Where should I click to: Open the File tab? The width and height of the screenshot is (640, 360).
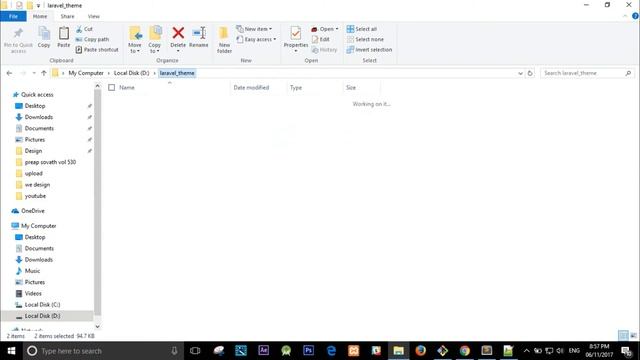(13, 16)
